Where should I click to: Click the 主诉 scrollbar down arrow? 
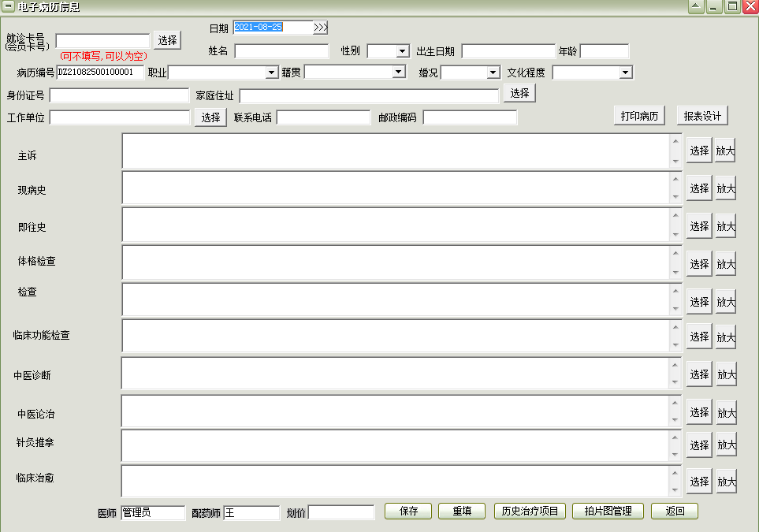(675, 161)
